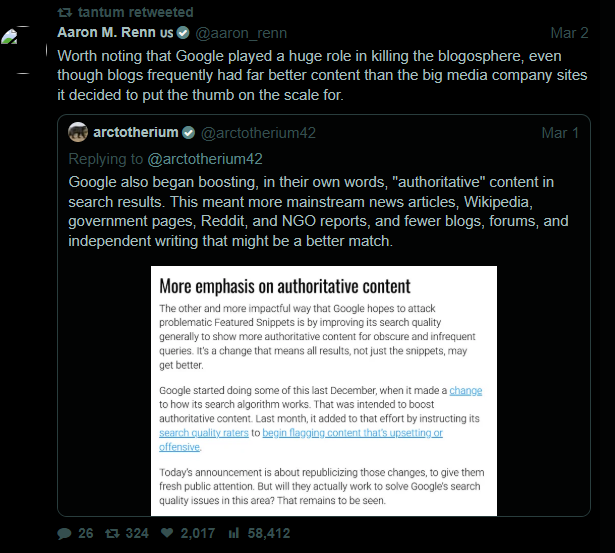Image resolution: width=615 pixels, height=553 pixels.
Task: Click the reply speech bubble icon
Action: tap(64, 533)
